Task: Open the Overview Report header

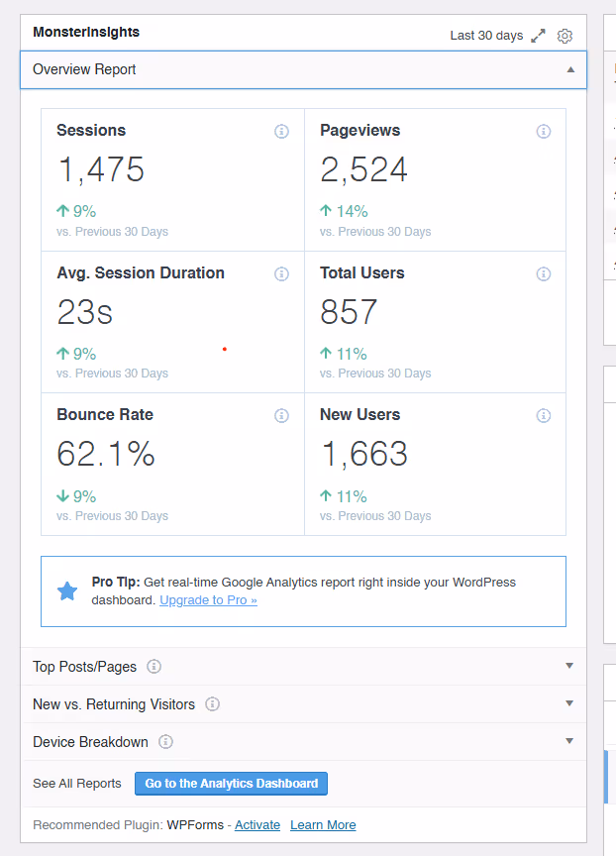Action: [x=303, y=70]
